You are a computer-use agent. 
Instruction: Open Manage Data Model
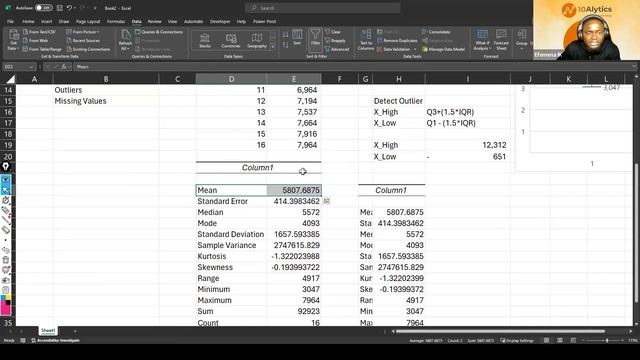click(443, 49)
